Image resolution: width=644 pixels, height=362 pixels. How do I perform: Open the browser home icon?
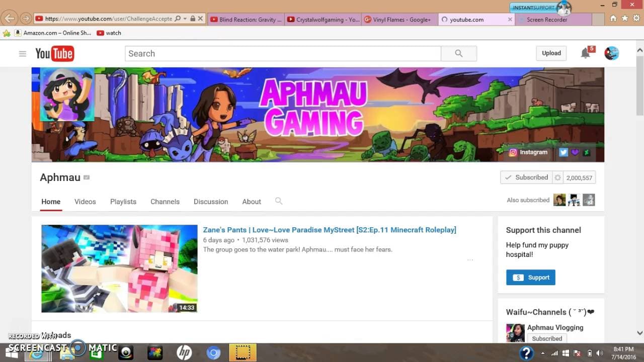(613, 19)
